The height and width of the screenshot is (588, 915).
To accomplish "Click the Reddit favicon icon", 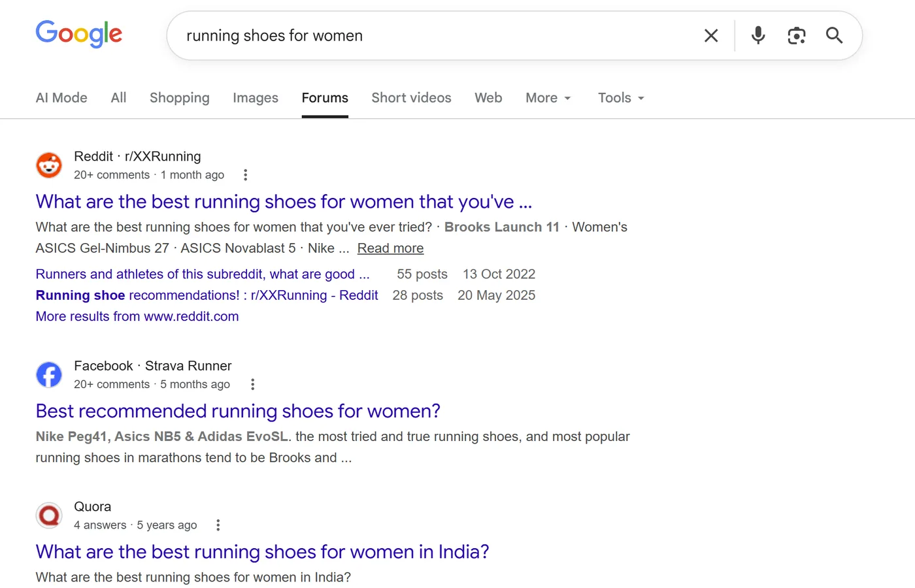I will 49,165.
